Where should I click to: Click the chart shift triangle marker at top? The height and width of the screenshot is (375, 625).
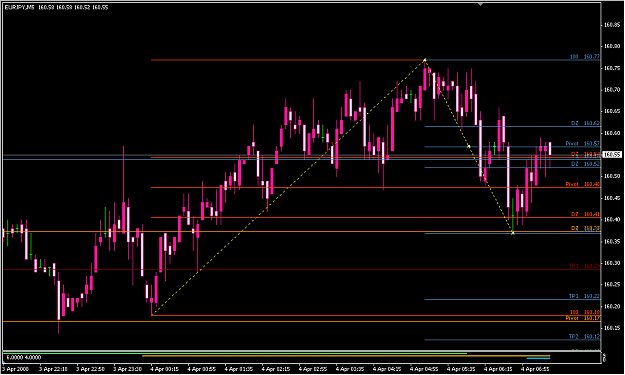480,4
